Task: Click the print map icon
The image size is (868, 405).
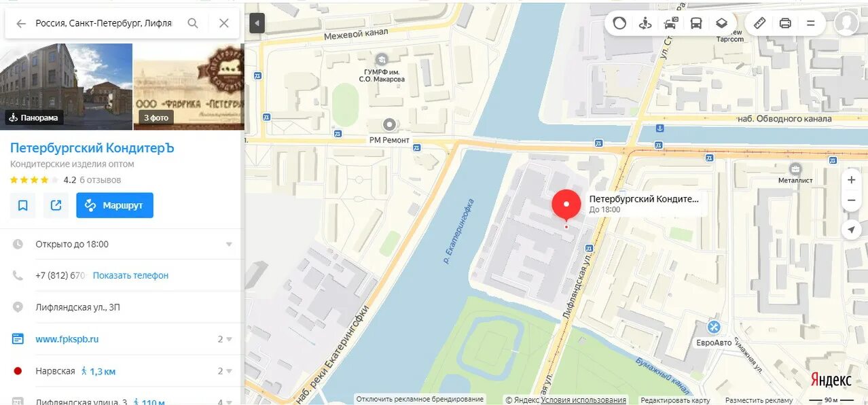Action: tap(785, 23)
